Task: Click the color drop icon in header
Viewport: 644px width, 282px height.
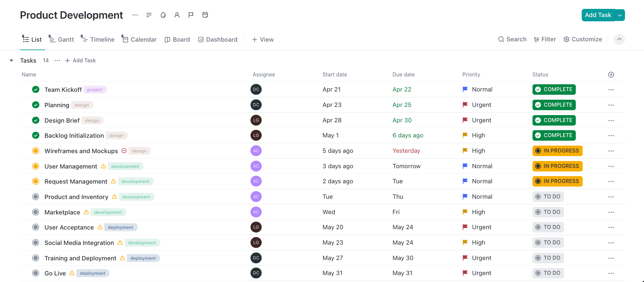Action: [x=163, y=15]
